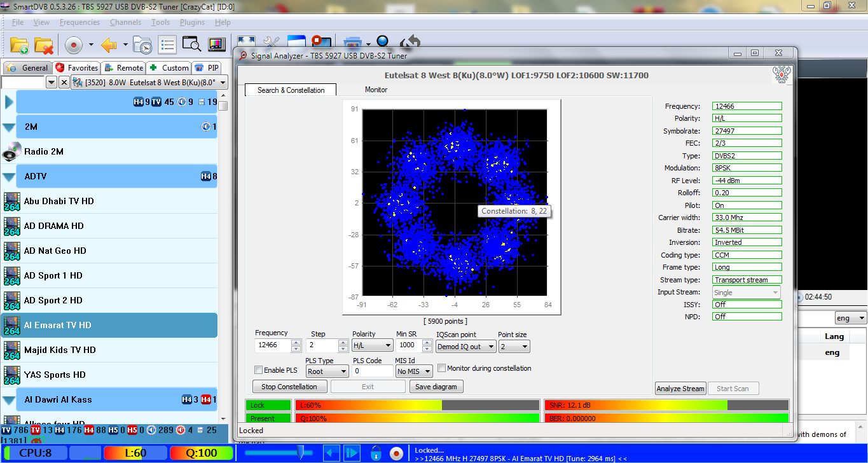Image resolution: width=868 pixels, height=463 pixels.
Task: Select the AD Sport 2 HD channel
Action: (109, 300)
